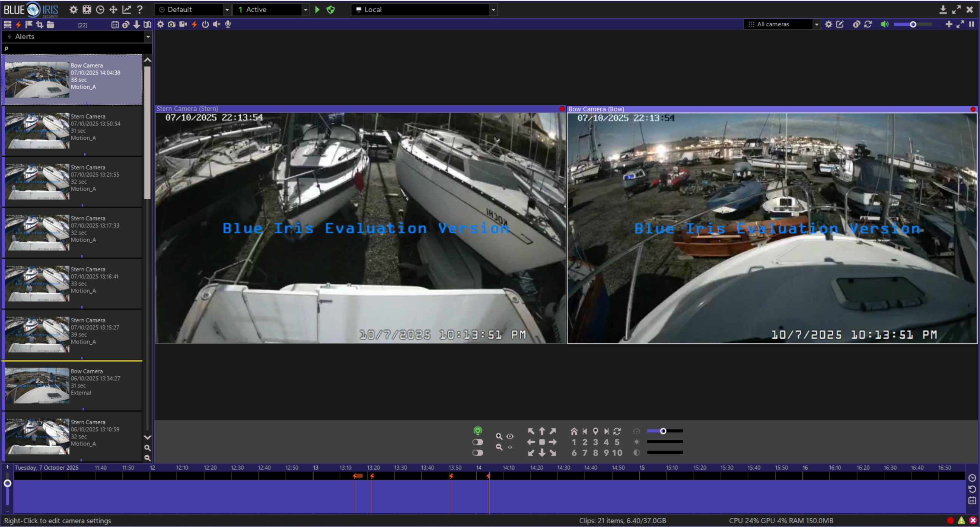Screen dimensions: 980x527
Task: Expand the All cameras group dropdown
Action: 816,24
